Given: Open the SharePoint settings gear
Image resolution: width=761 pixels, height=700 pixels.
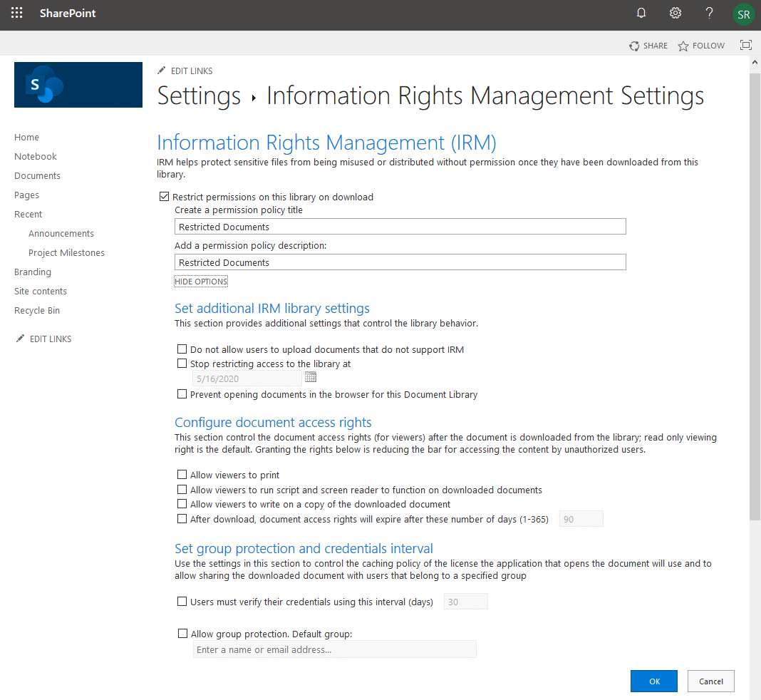Looking at the screenshot, I should tap(675, 13).
